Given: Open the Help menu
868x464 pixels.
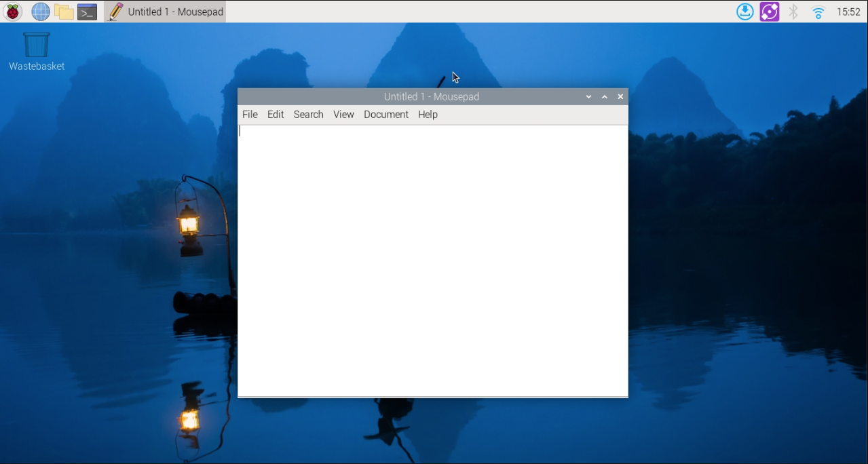Looking at the screenshot, I should (x=428, y=114).
